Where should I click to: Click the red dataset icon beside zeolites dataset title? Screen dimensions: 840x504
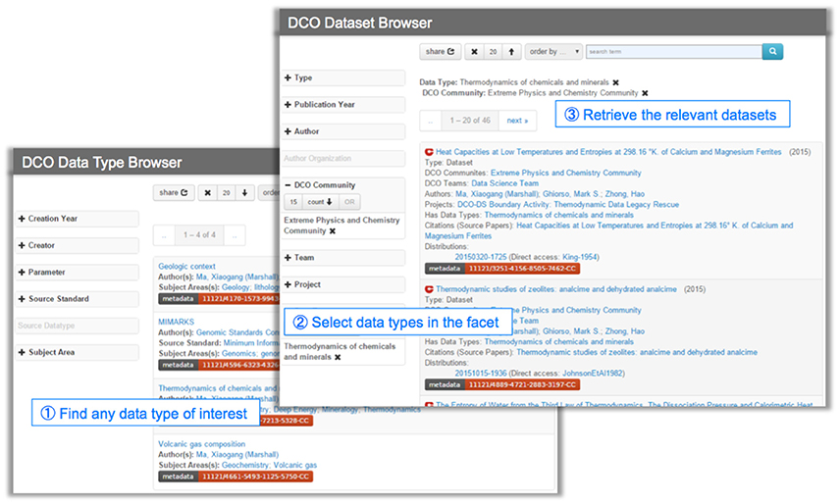coord(429,289)
